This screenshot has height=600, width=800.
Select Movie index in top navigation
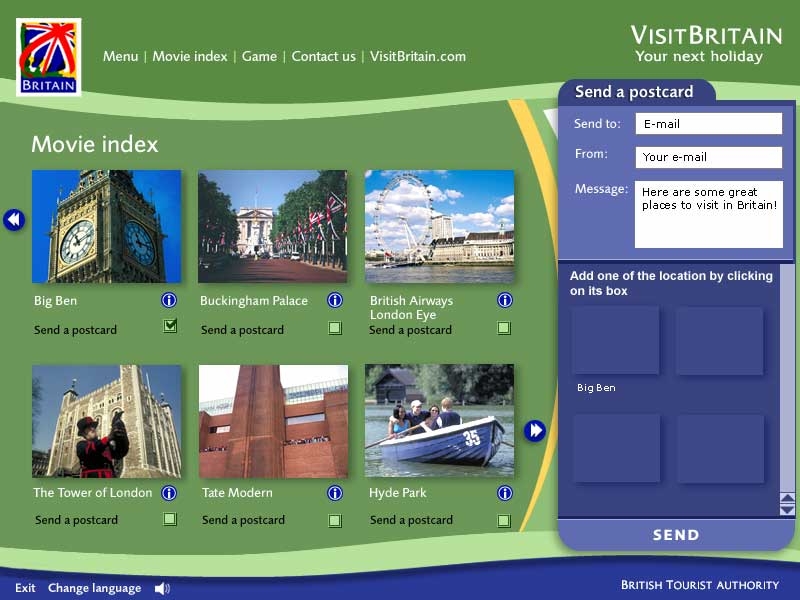pos(190,56)
